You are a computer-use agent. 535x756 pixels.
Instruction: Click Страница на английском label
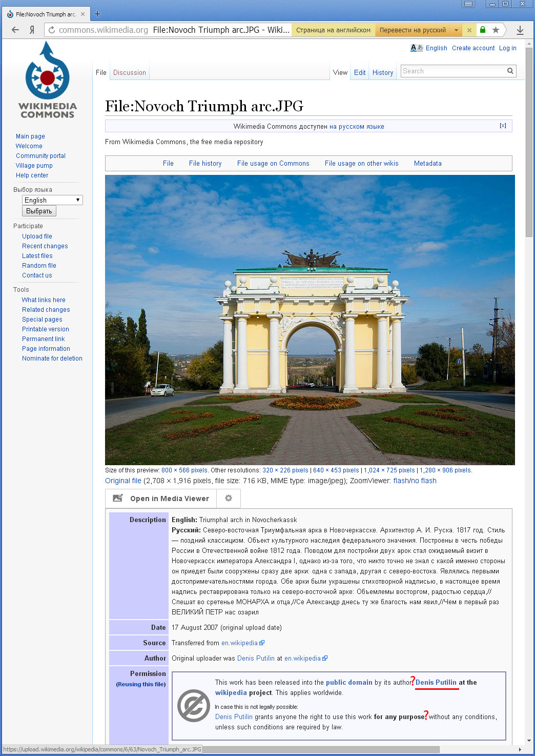coord(333,30)
